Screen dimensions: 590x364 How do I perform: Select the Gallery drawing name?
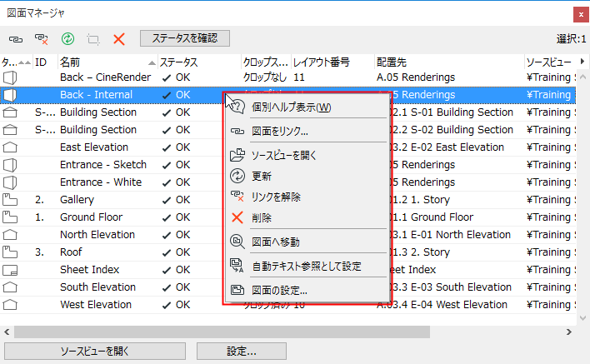(x=77, y=200)
